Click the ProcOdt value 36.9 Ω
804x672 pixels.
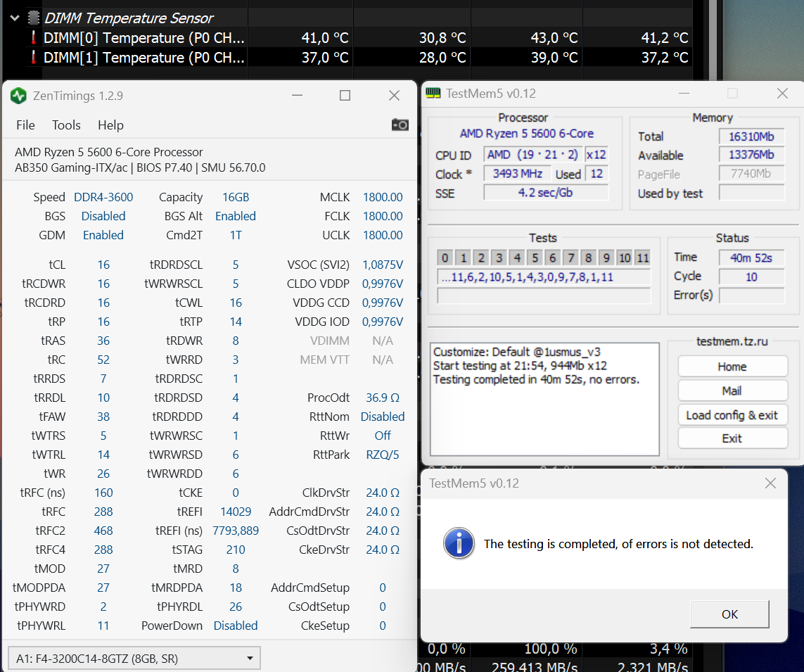click(383, 398)
